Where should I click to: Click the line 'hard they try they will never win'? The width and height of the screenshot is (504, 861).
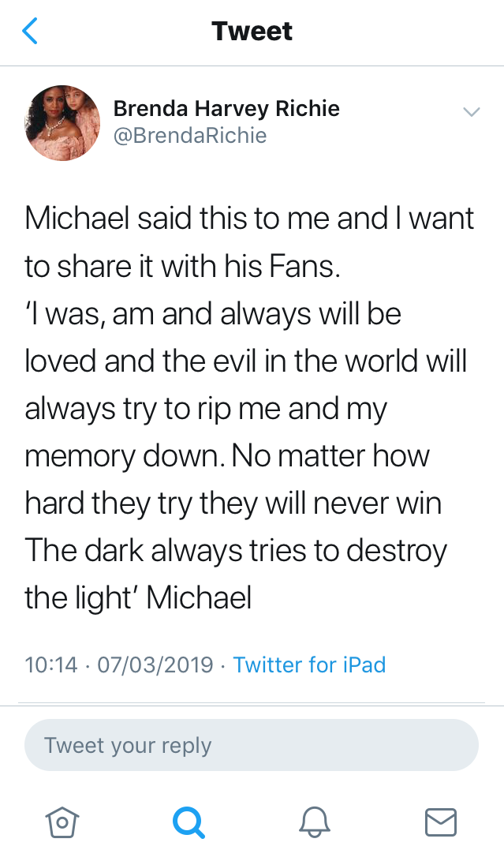pyautogui.click(x=233, y=503)
